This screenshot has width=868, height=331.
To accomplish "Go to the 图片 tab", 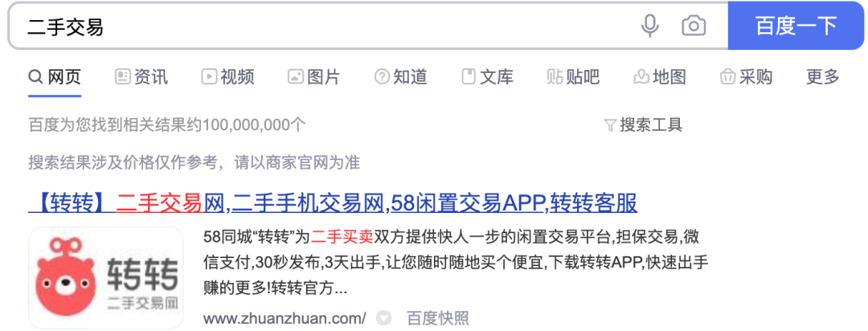I will coord(314,77).
